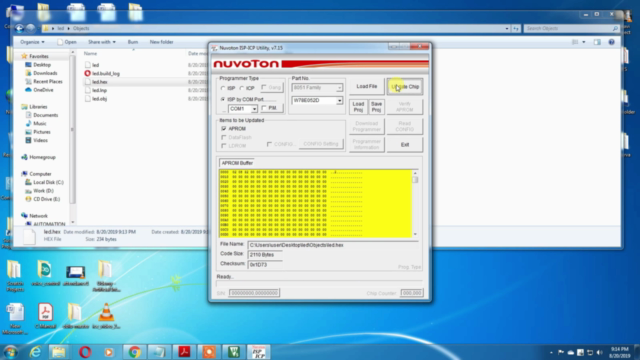Click the Checksum value field

265,264
